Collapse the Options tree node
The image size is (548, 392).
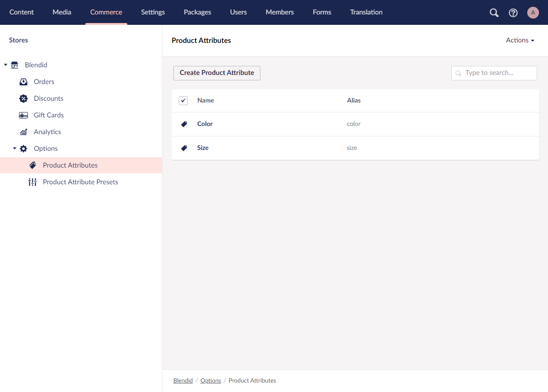point(14,149)
